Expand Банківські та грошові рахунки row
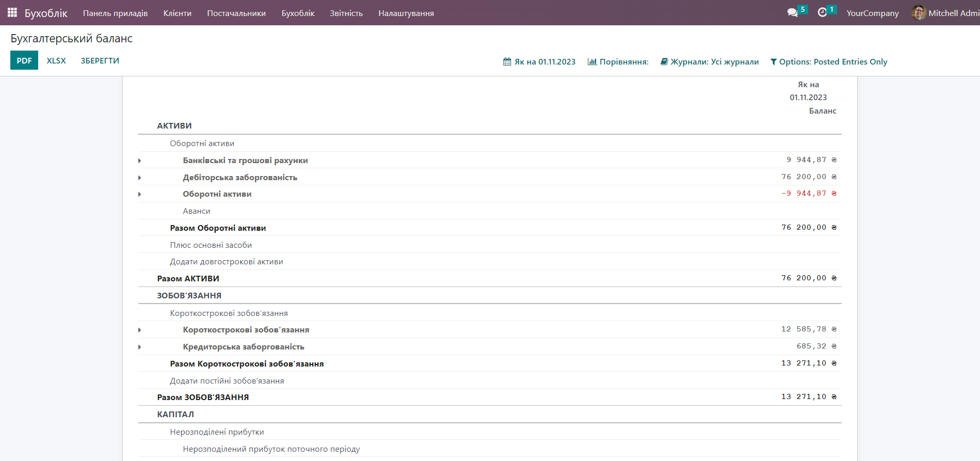This screenshot has width=980, height=461. pos(140,161)
